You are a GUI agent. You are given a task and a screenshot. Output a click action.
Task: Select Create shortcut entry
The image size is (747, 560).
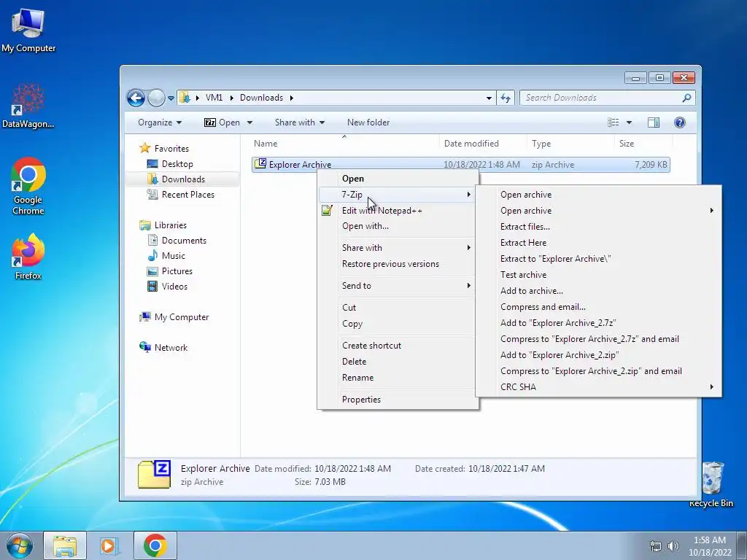click(398, 346)
